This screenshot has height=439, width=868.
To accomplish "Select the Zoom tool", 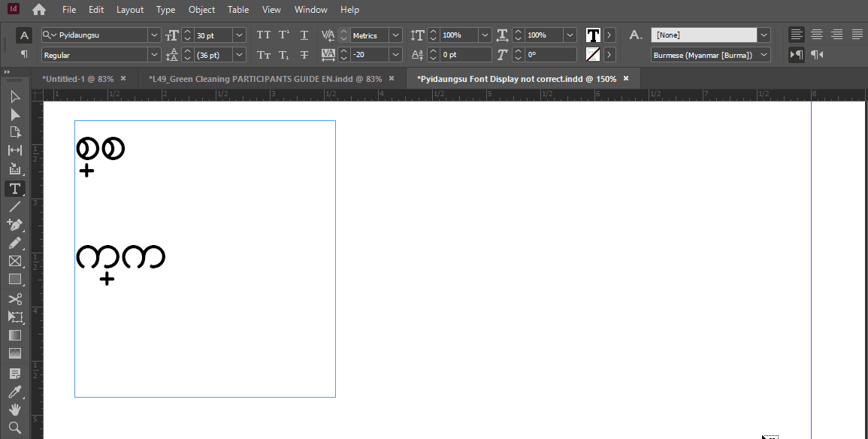I will point(15,428).
